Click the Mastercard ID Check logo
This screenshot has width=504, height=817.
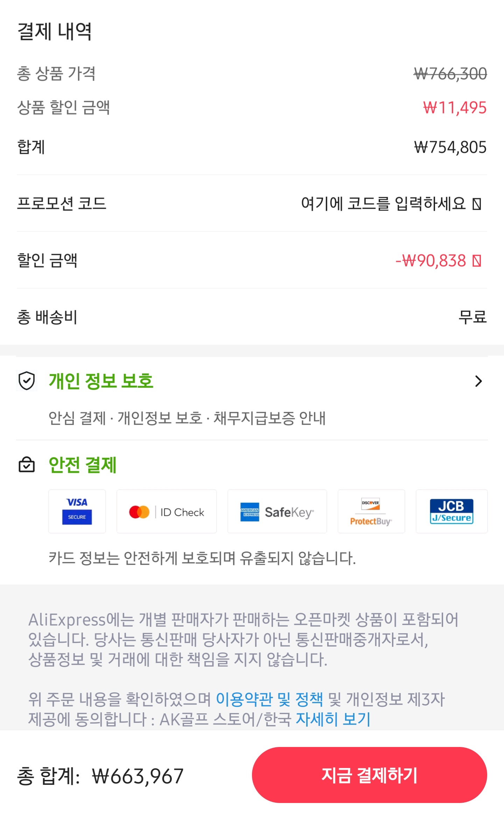[x=167, y=511]
